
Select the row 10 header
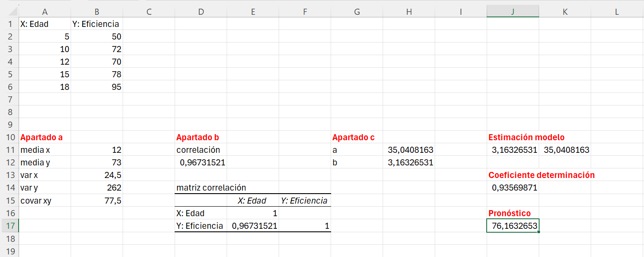[9, 138]
